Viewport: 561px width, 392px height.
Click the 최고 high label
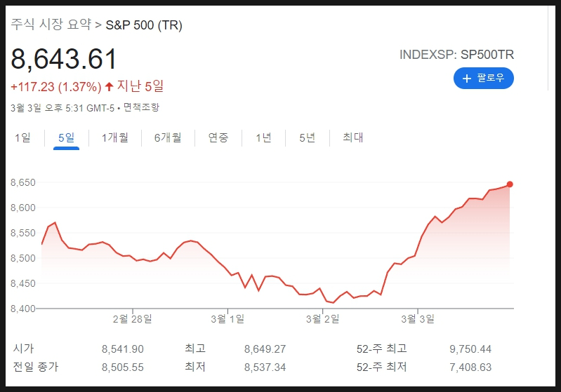click(x=195, y=349)
